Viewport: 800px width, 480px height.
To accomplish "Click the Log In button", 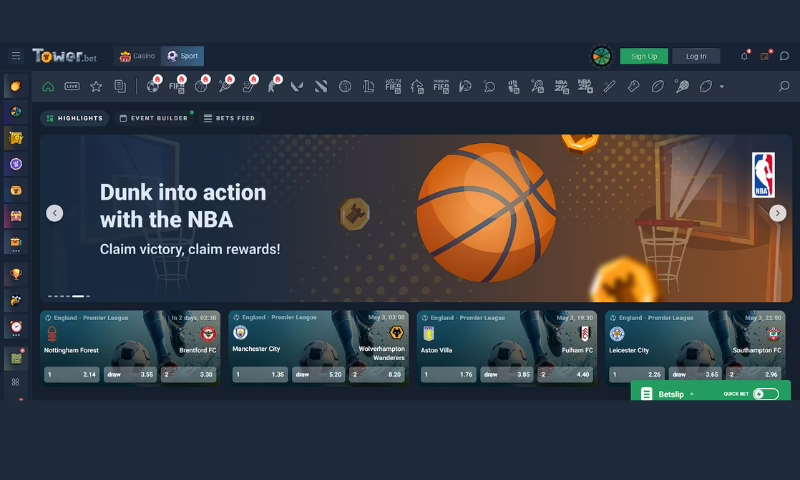I will coord(696,56).
